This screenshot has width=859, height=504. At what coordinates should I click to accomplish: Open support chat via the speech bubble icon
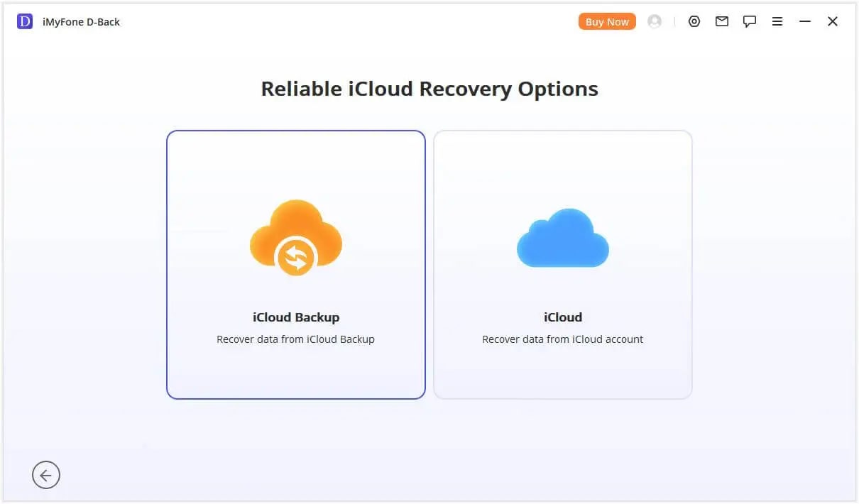tap(750, 21)
